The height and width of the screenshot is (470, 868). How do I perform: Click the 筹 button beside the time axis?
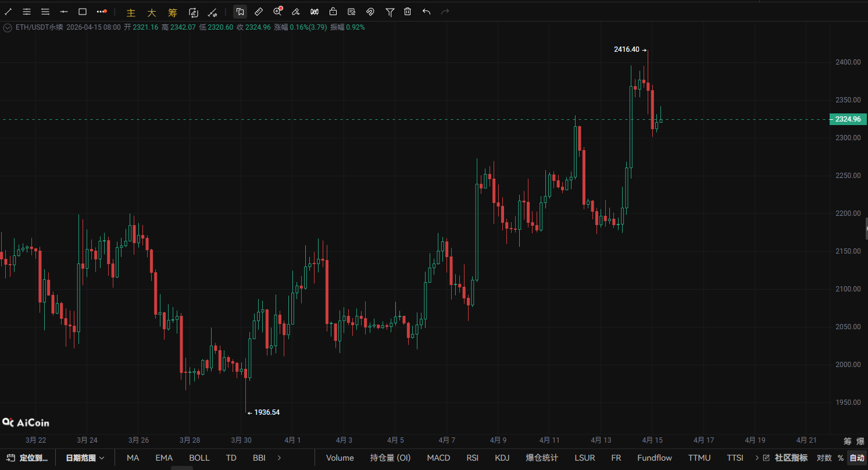point(848,441)
